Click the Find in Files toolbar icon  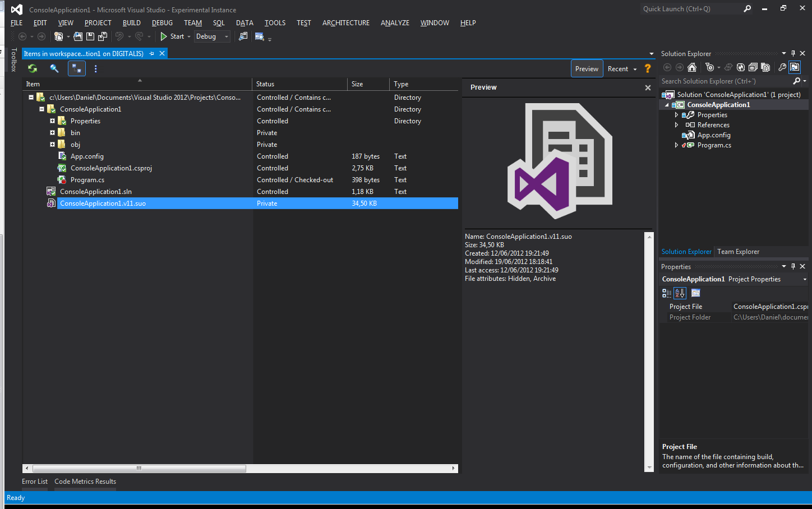pos(243,36)
